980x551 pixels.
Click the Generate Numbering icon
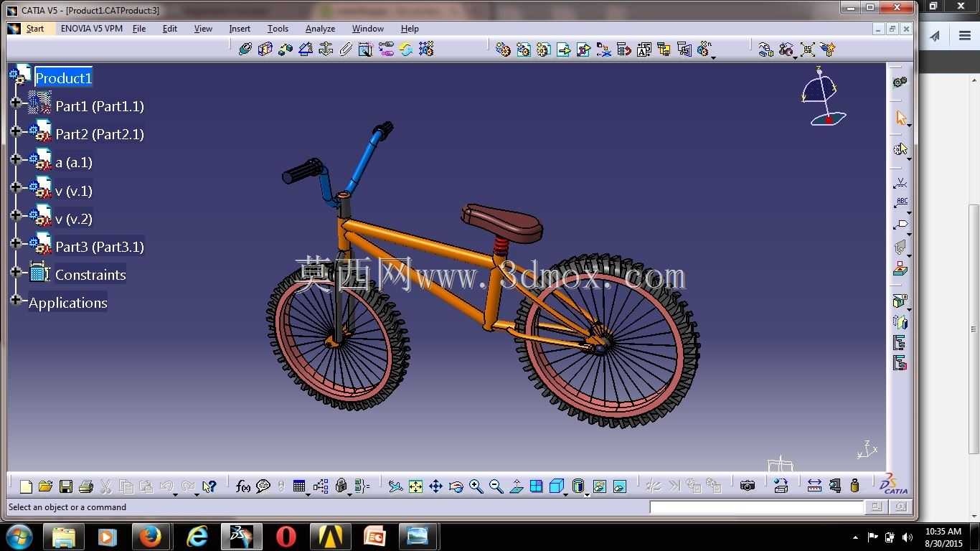click(x=644, y=49)
